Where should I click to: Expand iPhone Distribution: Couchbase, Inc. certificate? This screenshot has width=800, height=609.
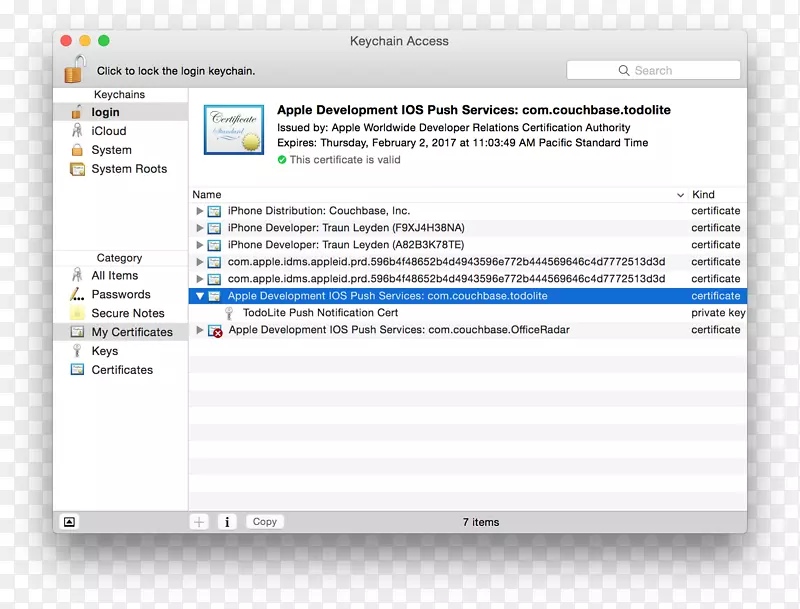pos(200,211)
